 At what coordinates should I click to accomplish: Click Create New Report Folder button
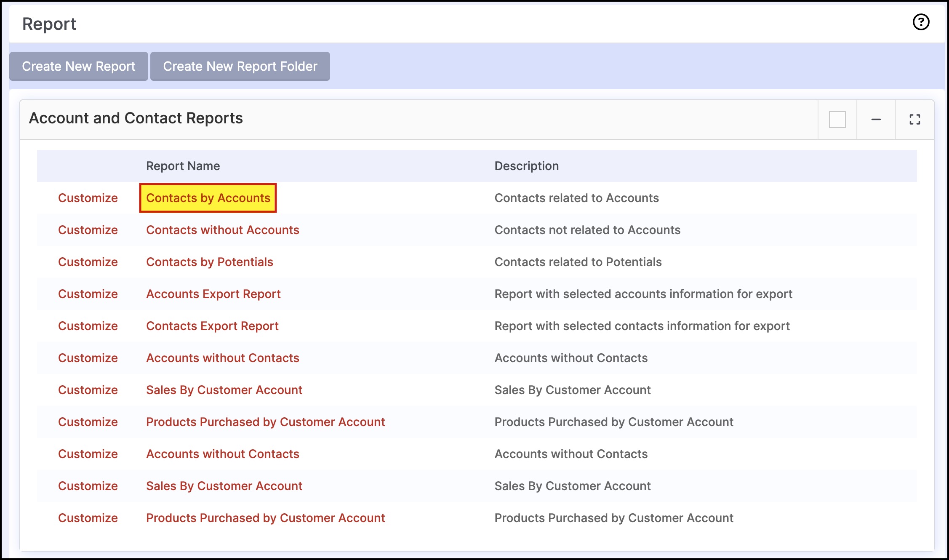tap(240, 66)
